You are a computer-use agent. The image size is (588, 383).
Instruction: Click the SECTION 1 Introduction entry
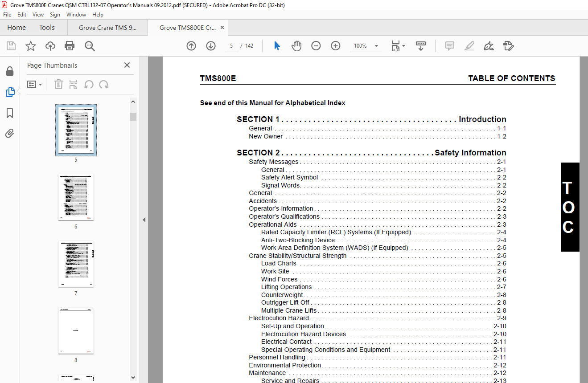pos(371,119)
